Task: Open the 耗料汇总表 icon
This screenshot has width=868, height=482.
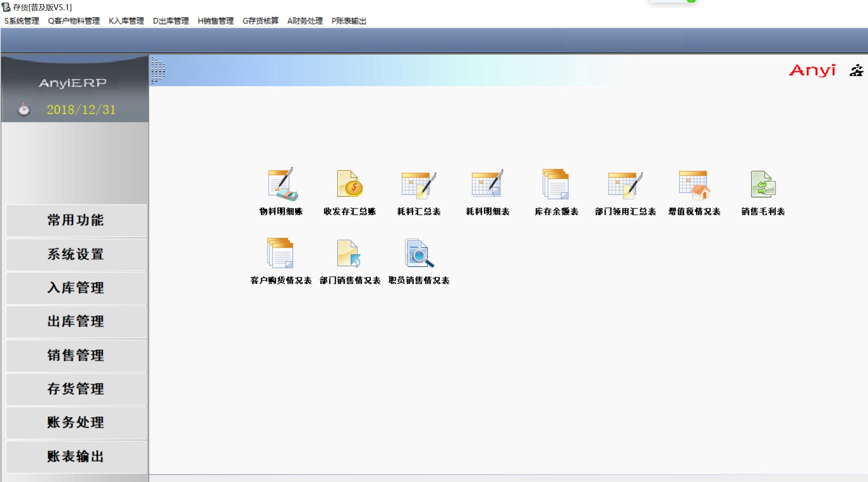Action: point(418,185)
